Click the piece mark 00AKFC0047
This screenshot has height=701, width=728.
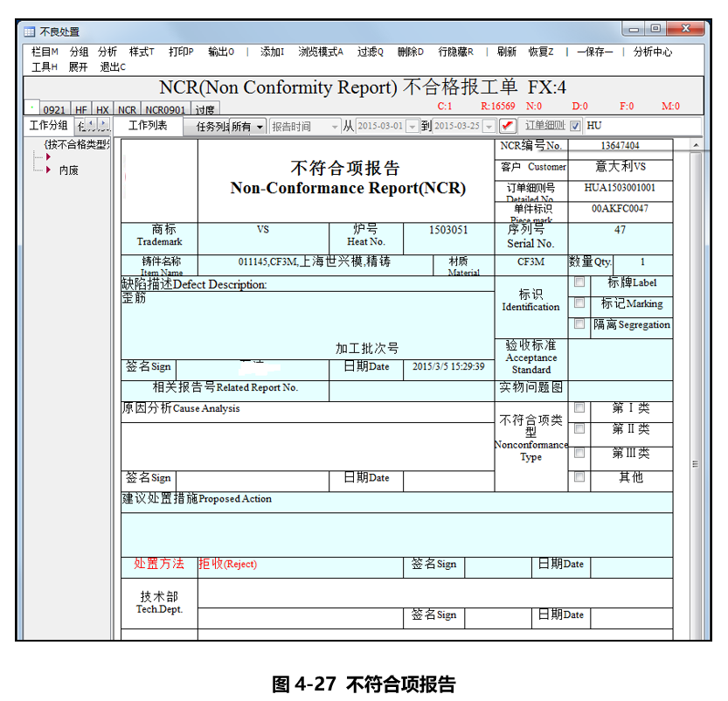click(620, 208)
